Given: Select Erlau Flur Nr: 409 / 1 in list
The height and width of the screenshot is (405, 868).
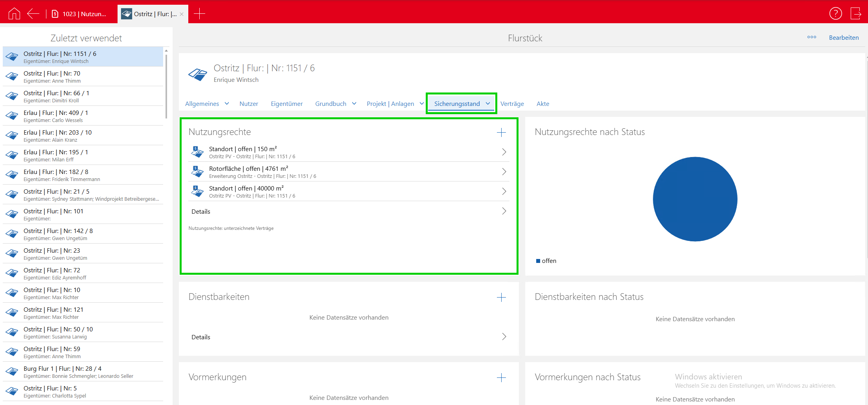Looking at the screenshot, I should coord(83,116).
